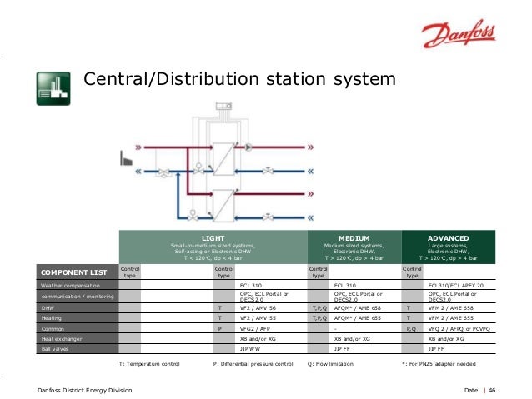The width and height of the screenshot is (532, 399).
Task: Select the valve on the bottom right return line
Action: tap(268, 217)
